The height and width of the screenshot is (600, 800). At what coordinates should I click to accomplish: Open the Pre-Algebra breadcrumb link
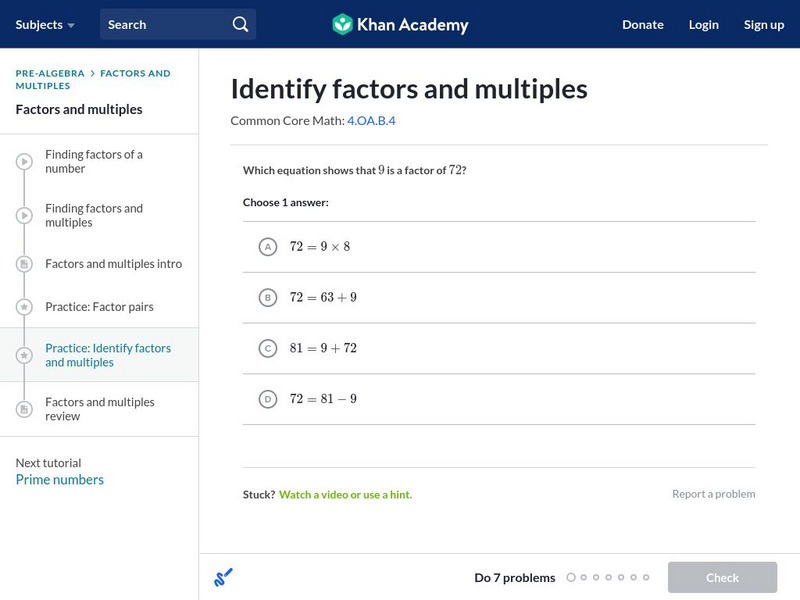tap(50, 73)
